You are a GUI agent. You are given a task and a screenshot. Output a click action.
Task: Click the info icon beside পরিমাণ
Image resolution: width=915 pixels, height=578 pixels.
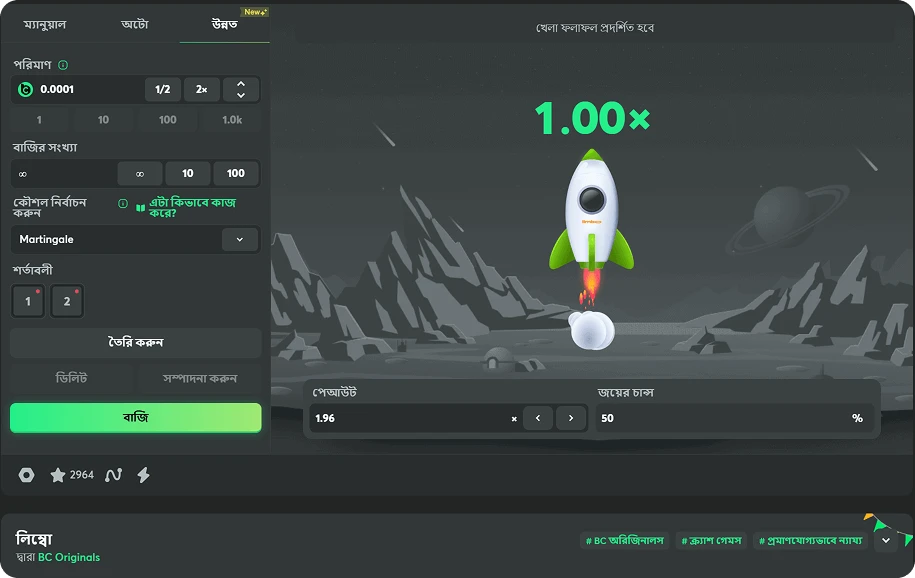(63, 65)
